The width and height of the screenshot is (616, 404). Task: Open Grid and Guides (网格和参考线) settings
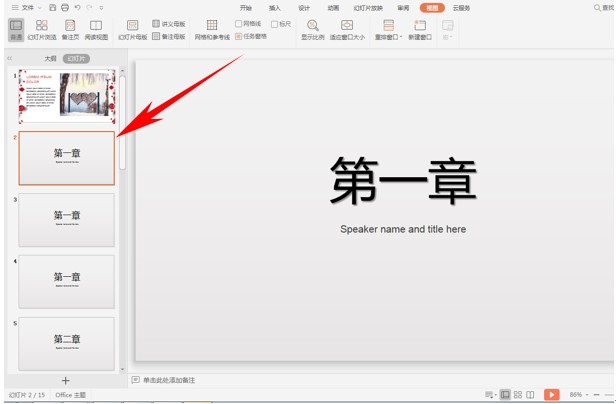212,29
